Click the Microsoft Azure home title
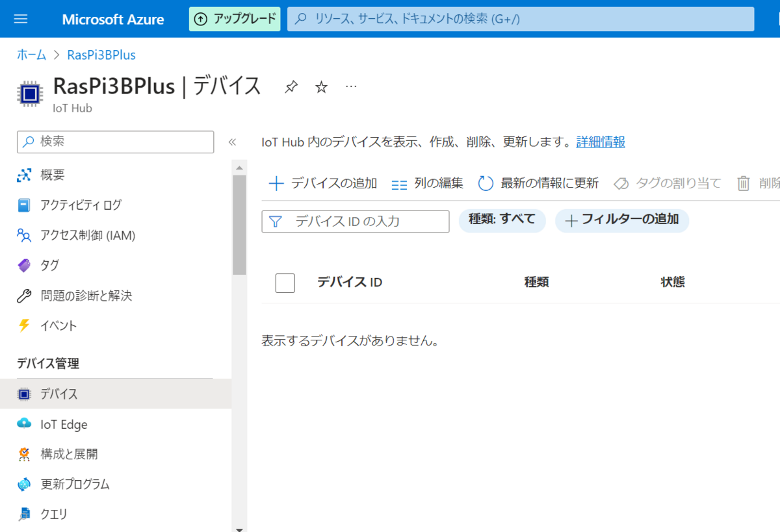 tap(113, 19)
